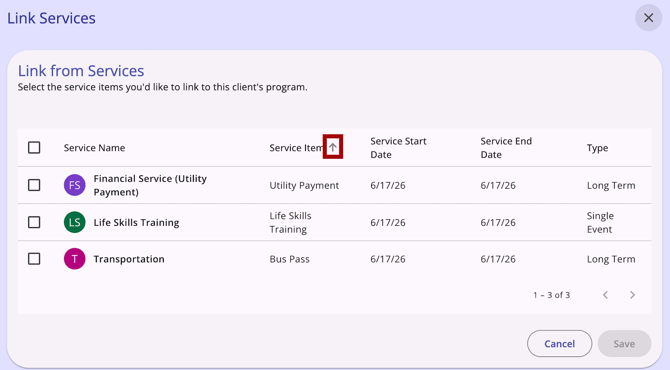This screenshot has width=670, height=370.
Task: Click the Utility Payment service item cell
Action: tap(304, 185)
